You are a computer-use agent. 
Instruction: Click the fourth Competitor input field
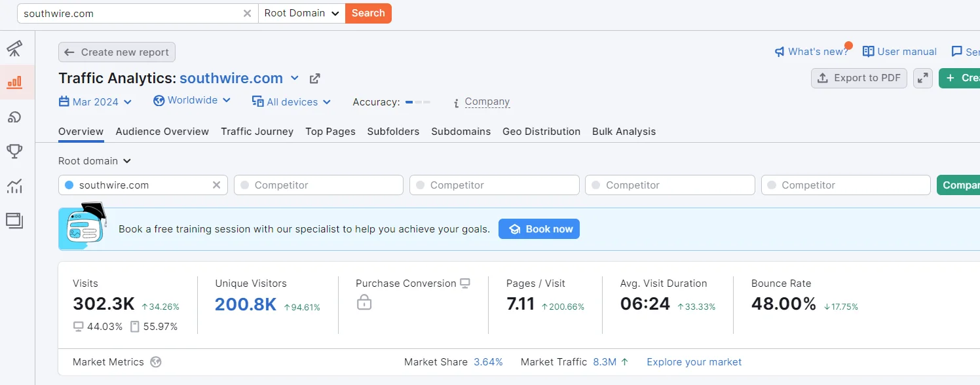pos(846,185)
